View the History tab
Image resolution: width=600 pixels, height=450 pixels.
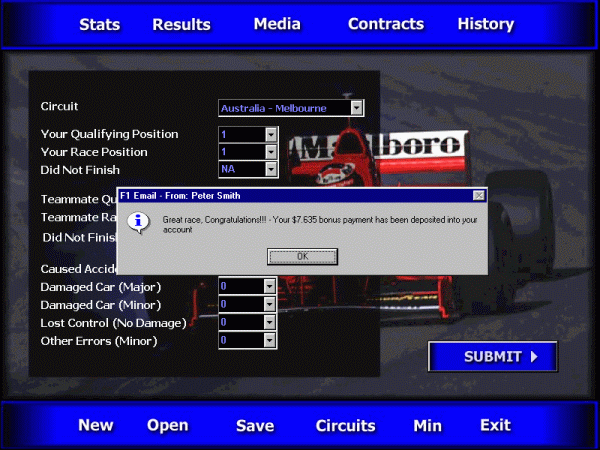tap(485, 24)
